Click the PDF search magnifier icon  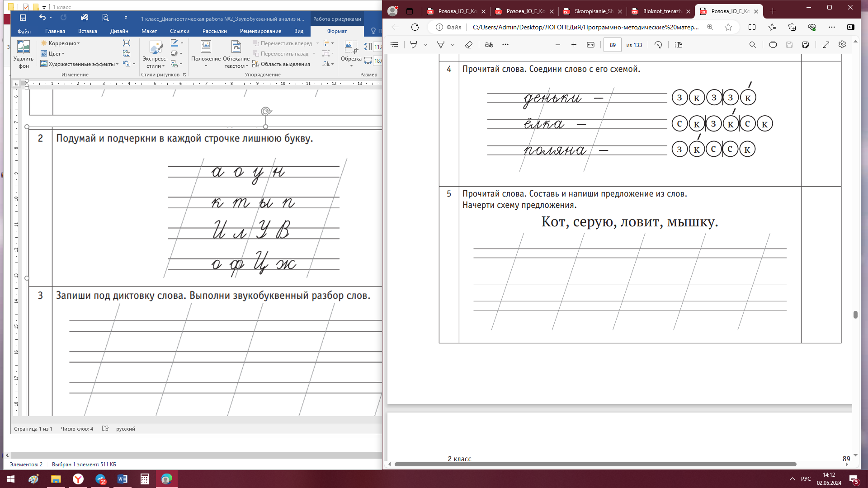[752, 45]
